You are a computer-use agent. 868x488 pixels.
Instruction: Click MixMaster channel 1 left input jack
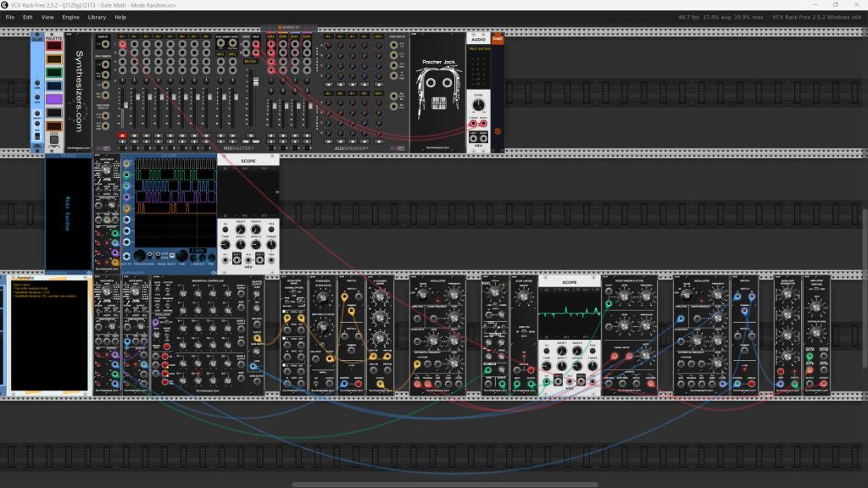(x=122, y=45)
